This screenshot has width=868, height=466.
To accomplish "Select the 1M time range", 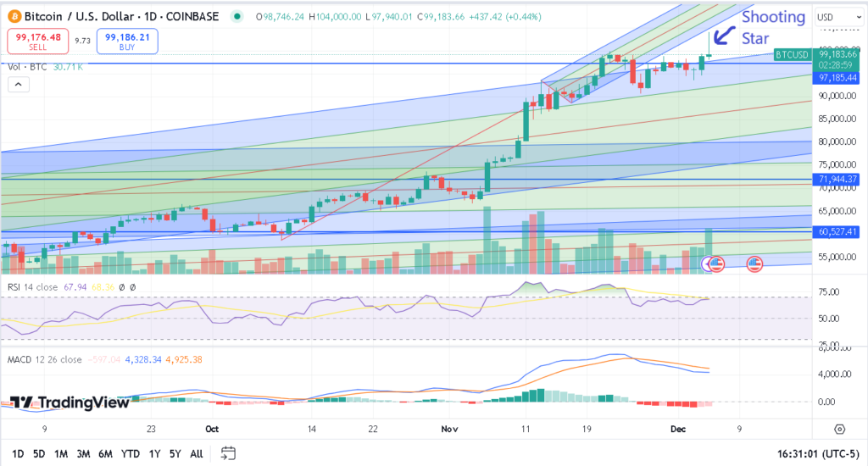I will point(61,454).
